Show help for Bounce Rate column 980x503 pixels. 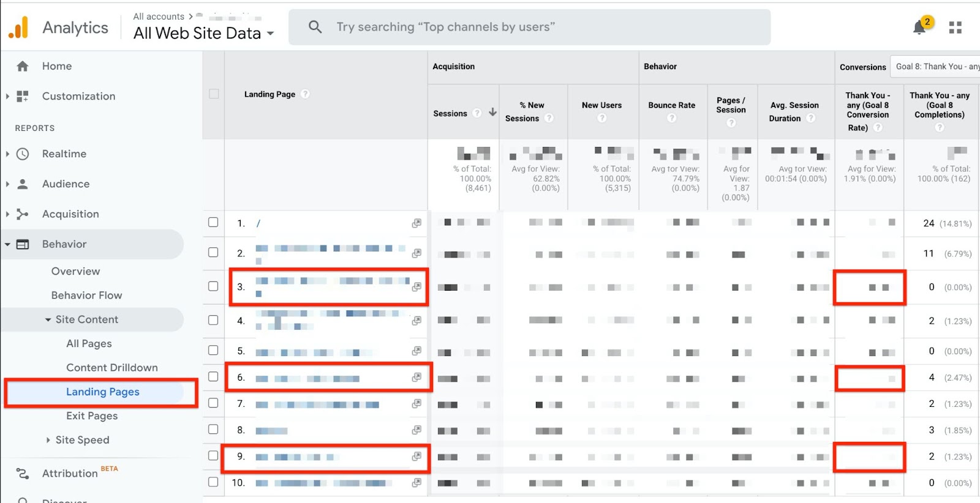[x=672, y=117]
